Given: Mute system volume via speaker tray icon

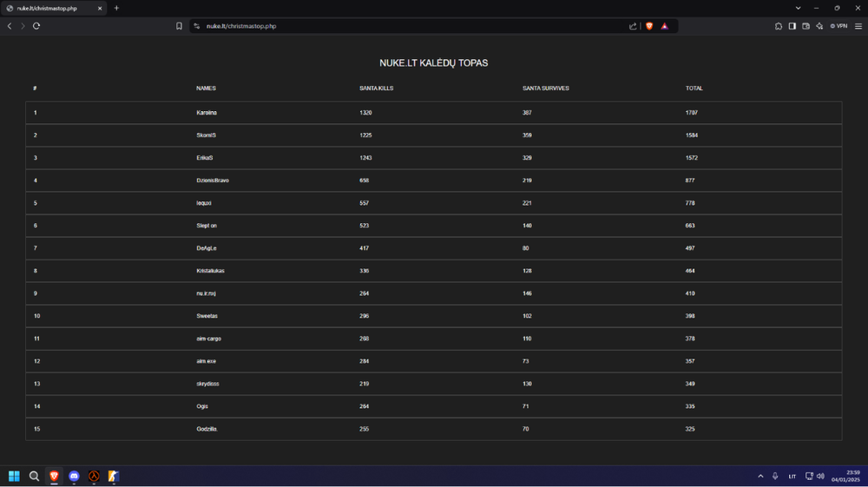Looking at the screenshot, I should pos(820,477).
